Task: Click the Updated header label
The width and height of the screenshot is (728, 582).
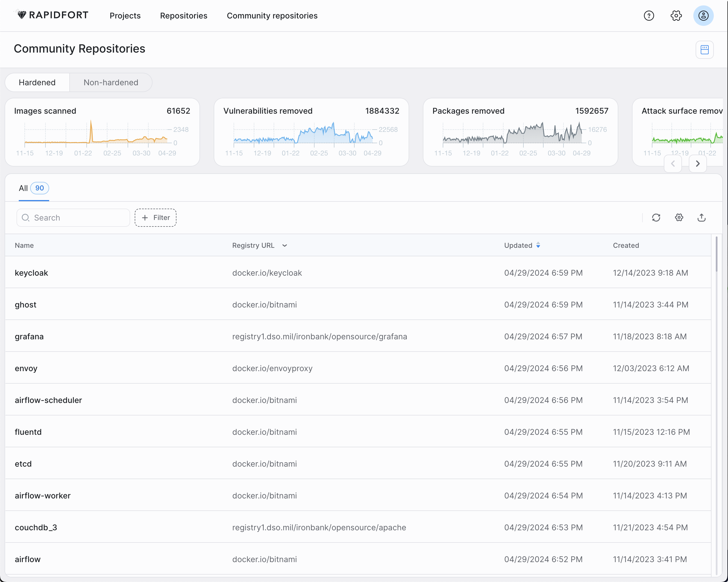Action: tap(518, 246)
